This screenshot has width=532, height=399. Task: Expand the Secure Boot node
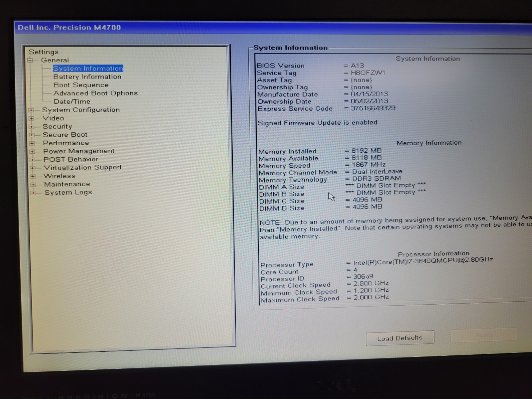tap(32, 135)
